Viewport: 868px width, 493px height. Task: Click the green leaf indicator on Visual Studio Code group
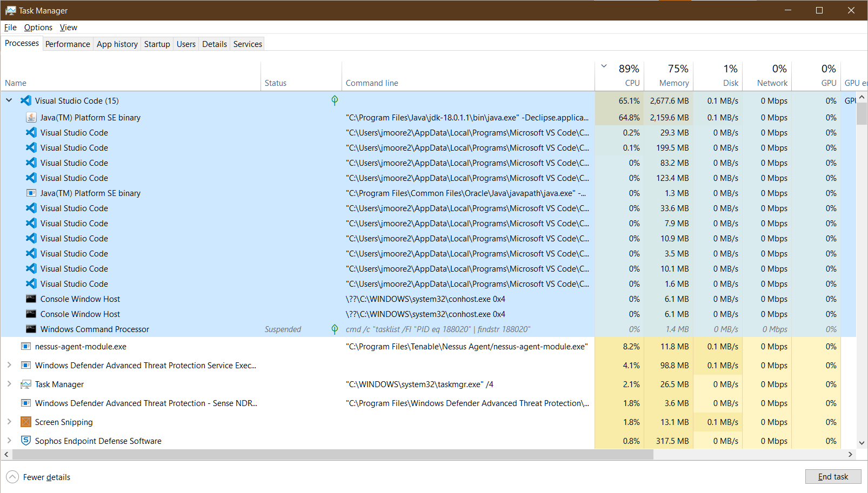click(335, 100)
